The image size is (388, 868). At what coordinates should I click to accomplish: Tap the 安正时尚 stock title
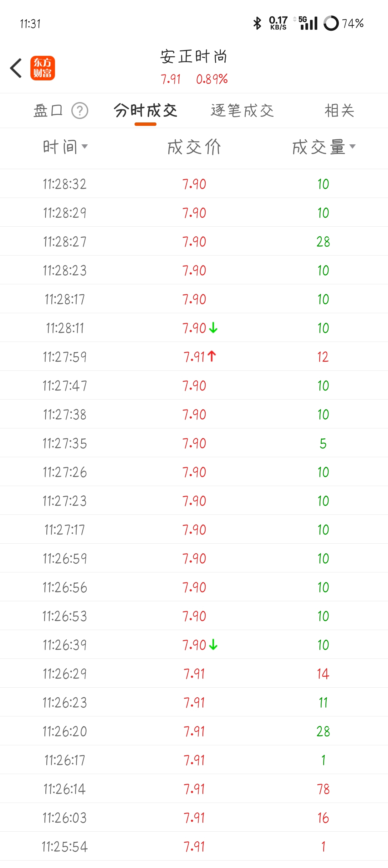click(x=194, y=56)
